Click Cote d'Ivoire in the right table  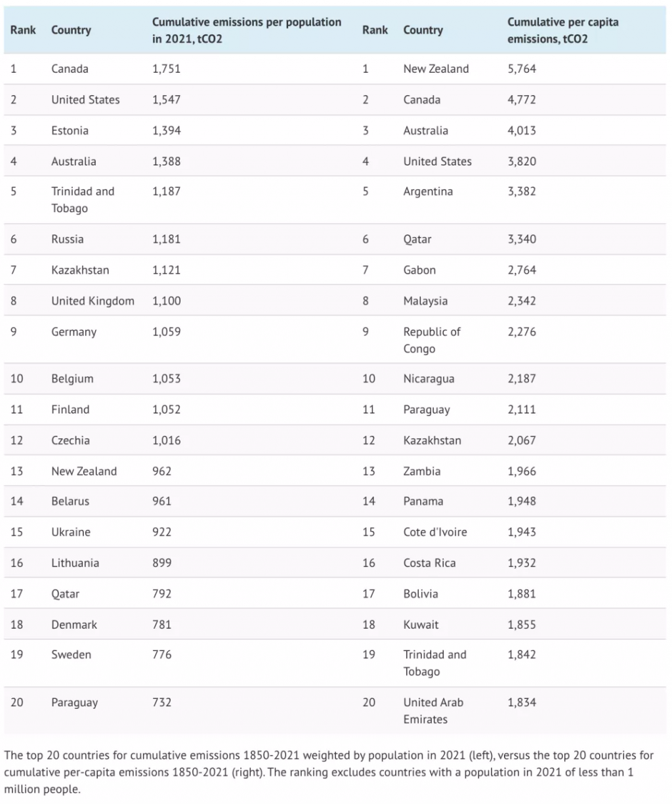(435, 532)
